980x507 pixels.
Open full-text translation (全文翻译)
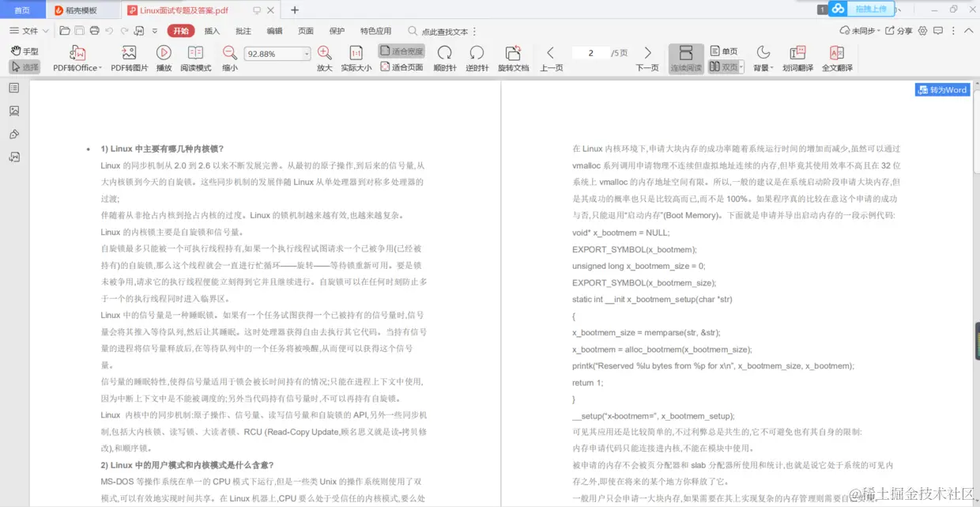tap(837, 59)
